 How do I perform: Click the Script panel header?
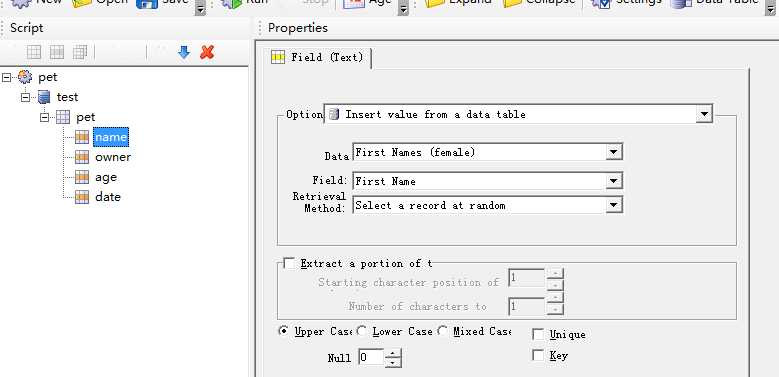(26, 28)
